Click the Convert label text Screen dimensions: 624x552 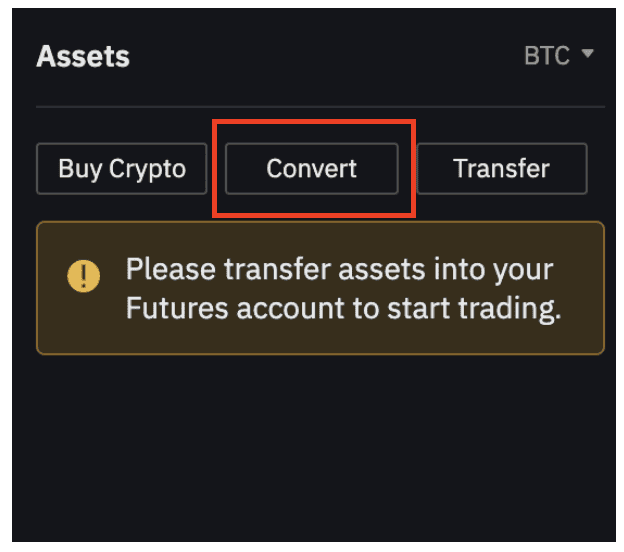(x=312, y=168)
